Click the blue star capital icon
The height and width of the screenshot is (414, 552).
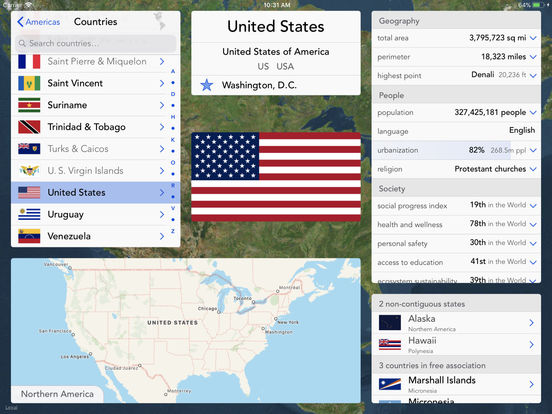click(x=207, y=85)
